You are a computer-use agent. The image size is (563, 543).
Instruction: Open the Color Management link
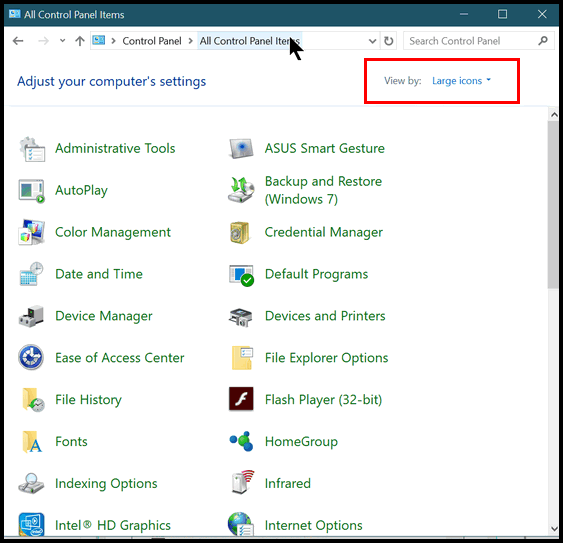coord(113,232)
